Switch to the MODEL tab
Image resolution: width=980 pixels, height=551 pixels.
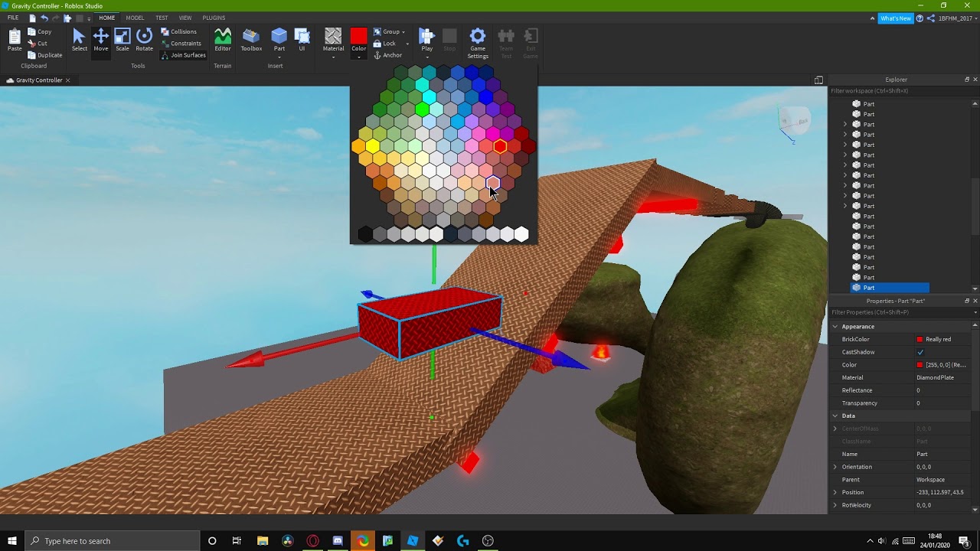(135, 18)
